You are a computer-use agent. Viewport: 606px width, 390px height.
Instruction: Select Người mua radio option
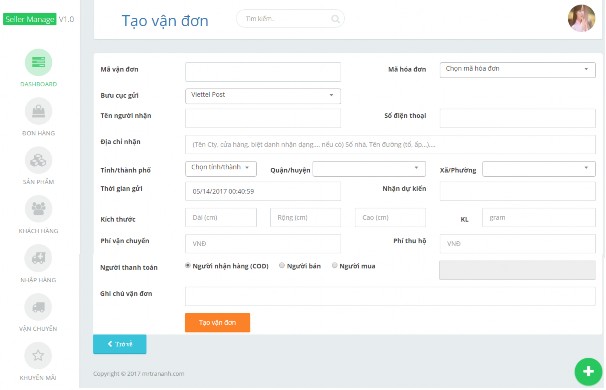pyautogui.click(x=335, y=266)
